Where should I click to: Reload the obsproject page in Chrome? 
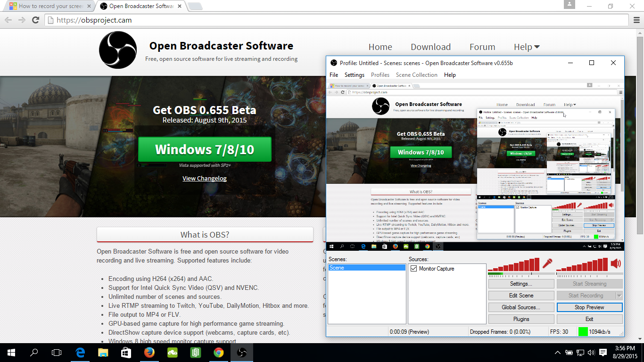click(35, 20)
